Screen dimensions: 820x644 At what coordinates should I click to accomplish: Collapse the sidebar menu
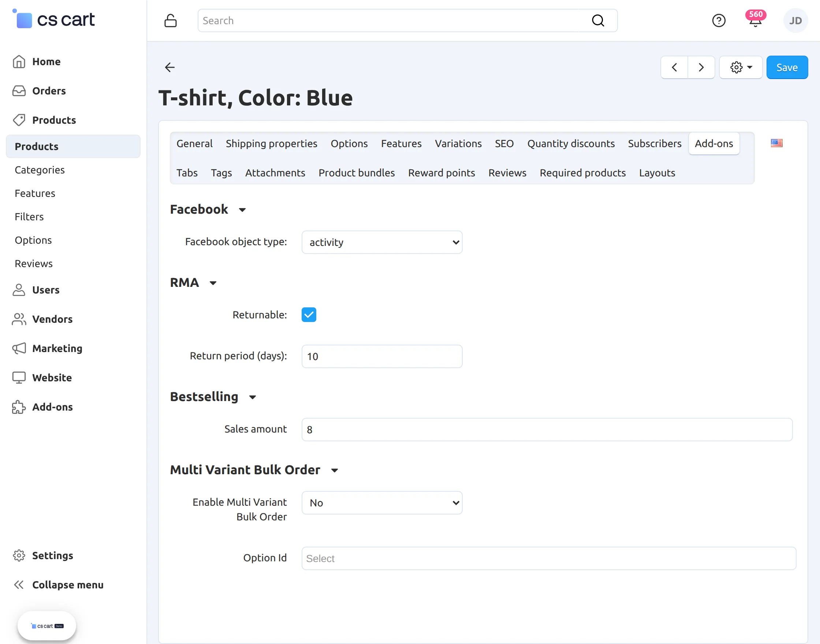pos(59,585)
